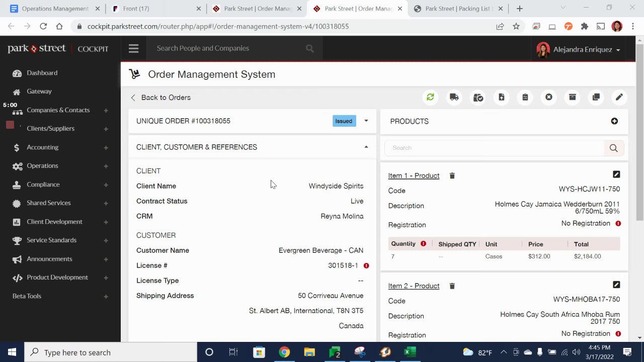
Task: Edit Item 1 product using edit icon
Action: [x=616, y=174]
